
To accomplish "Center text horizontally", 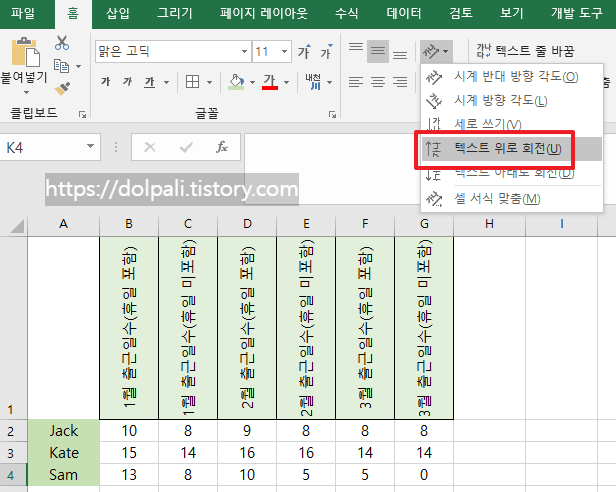I will point(378,82).
